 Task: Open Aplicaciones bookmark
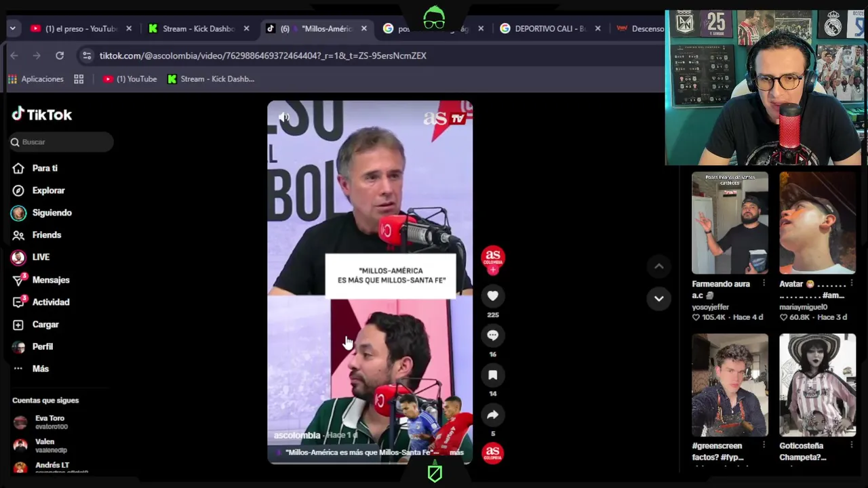(35, 79)
